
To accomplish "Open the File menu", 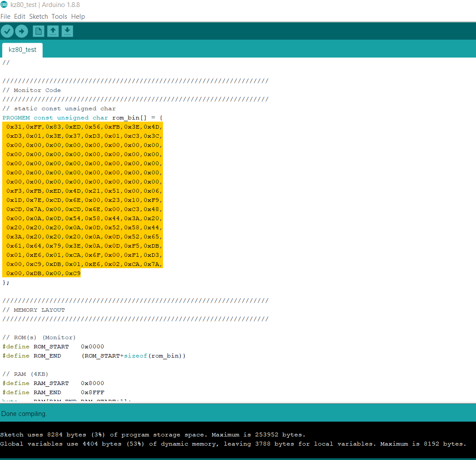I will click(6, 17).
